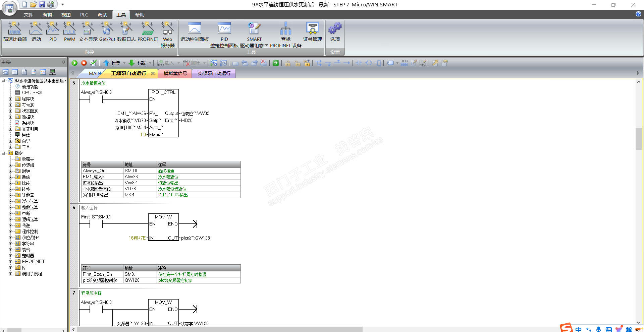Open the PLC ribbon tab

84,15
